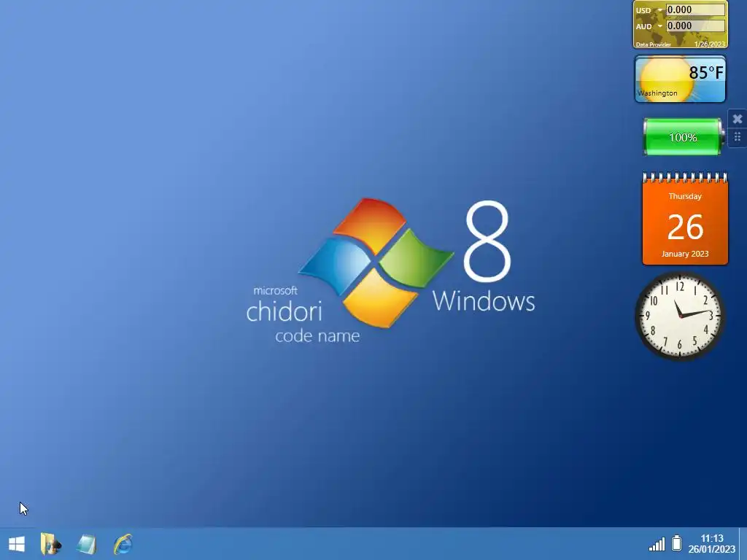Click the 85°F temperature reading

pyautogui.click(x=706, y=72)
